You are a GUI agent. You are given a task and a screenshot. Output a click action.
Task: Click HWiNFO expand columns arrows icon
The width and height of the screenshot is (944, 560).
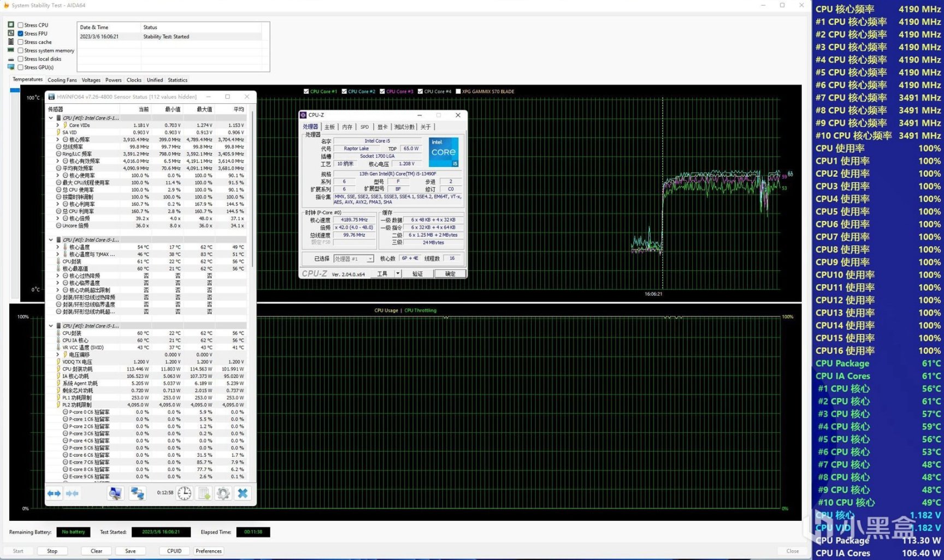[x=54, y=493]
